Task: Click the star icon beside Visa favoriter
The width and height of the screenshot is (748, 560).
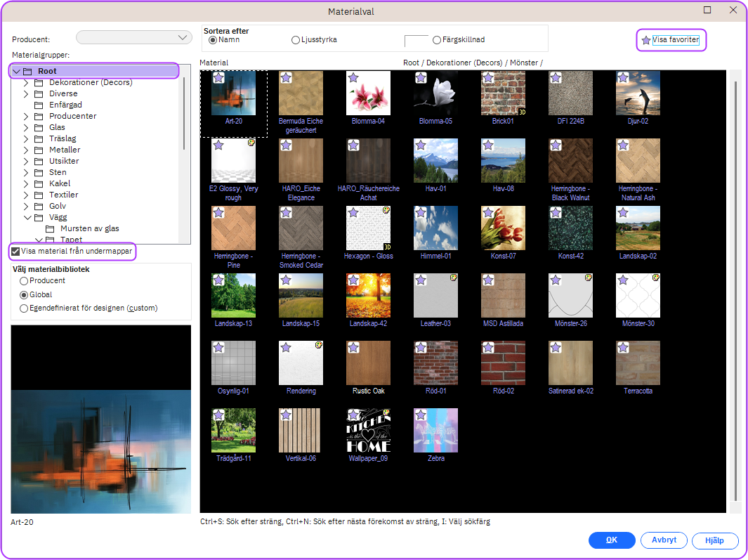Action: (646, 41)
